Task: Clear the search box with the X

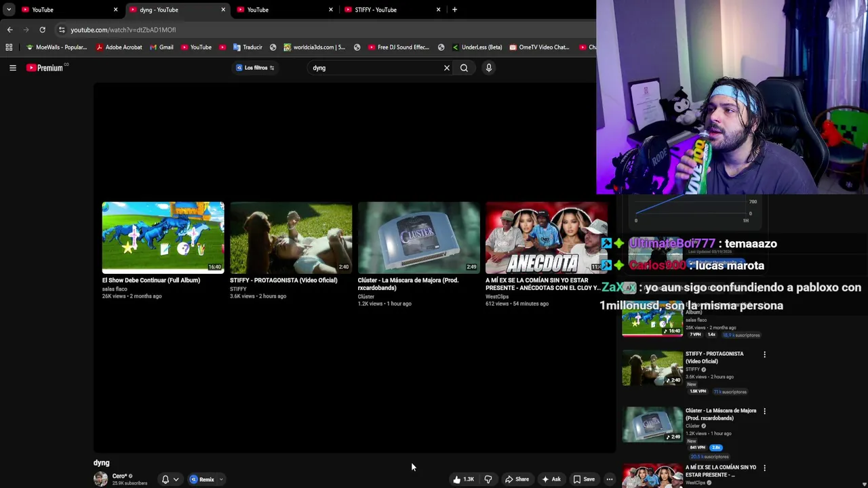Action: click(447, 68)
